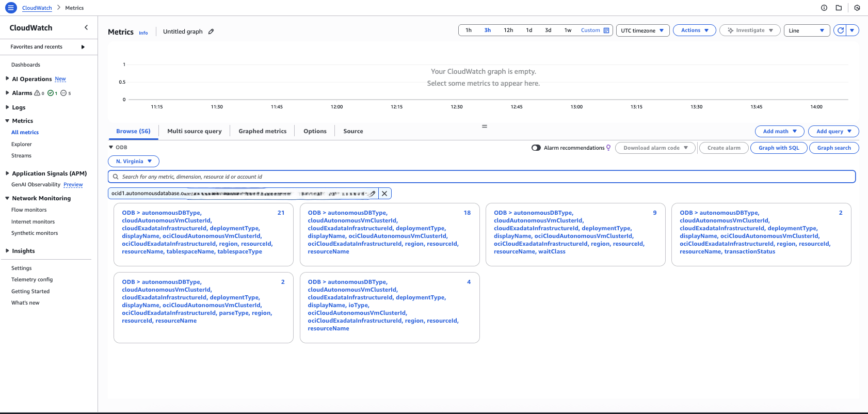Go to Dashboards in sidebar
Screen dimensions: 868x414
tap(26, 65)
